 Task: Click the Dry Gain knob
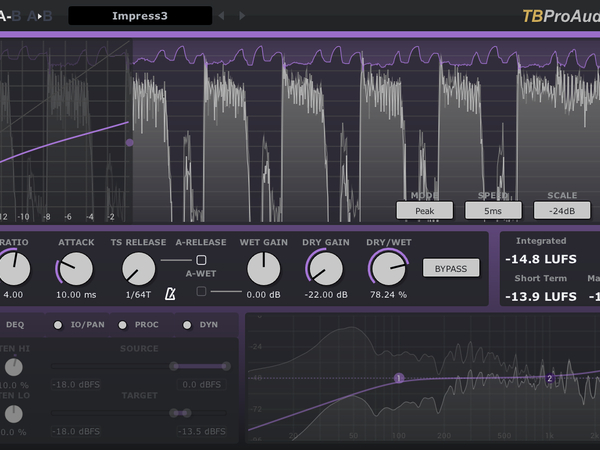coord(324,268)
